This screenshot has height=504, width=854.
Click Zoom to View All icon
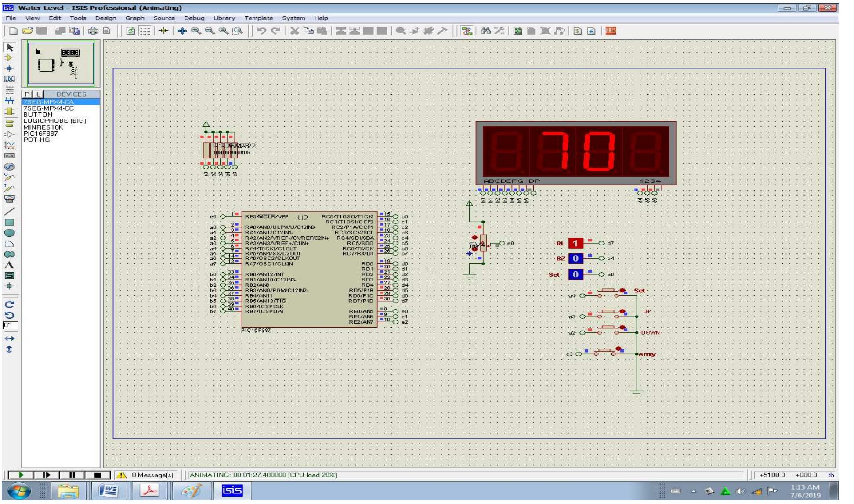224,31
